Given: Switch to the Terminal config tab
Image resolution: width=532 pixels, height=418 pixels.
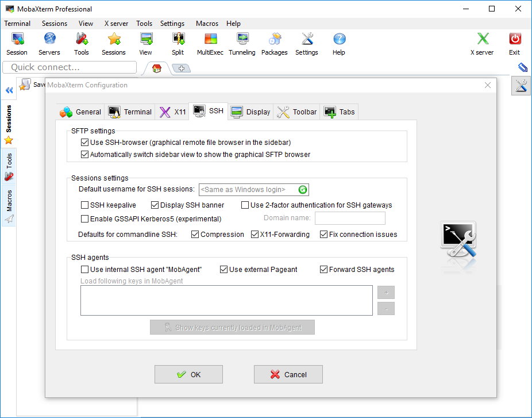Looking at the screenshot, I should pos(130,112).
